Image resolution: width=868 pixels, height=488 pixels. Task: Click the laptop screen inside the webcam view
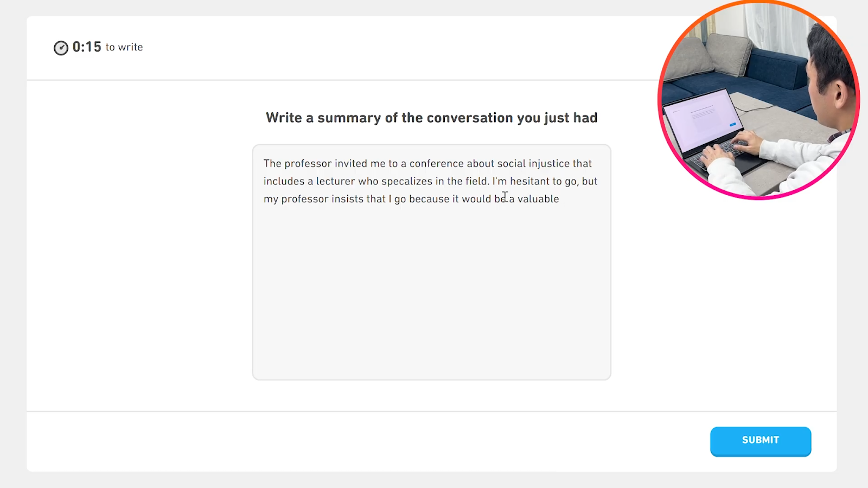pos(701,120)
